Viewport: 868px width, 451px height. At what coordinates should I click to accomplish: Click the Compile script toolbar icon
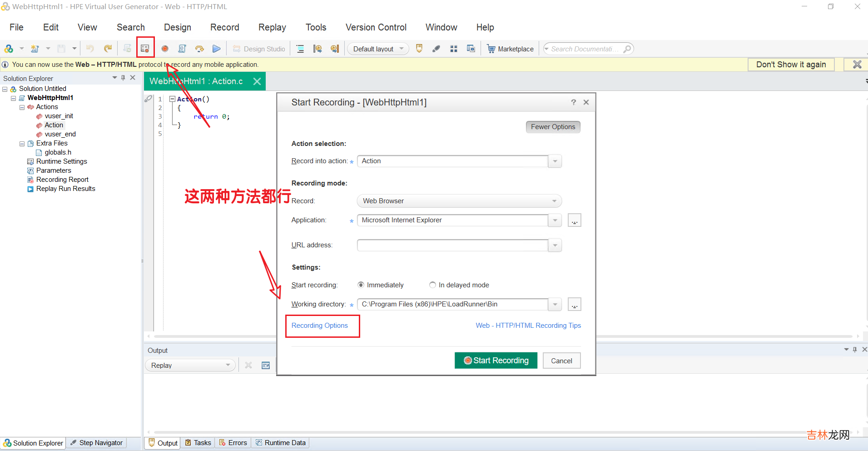(x=182, y=49)
